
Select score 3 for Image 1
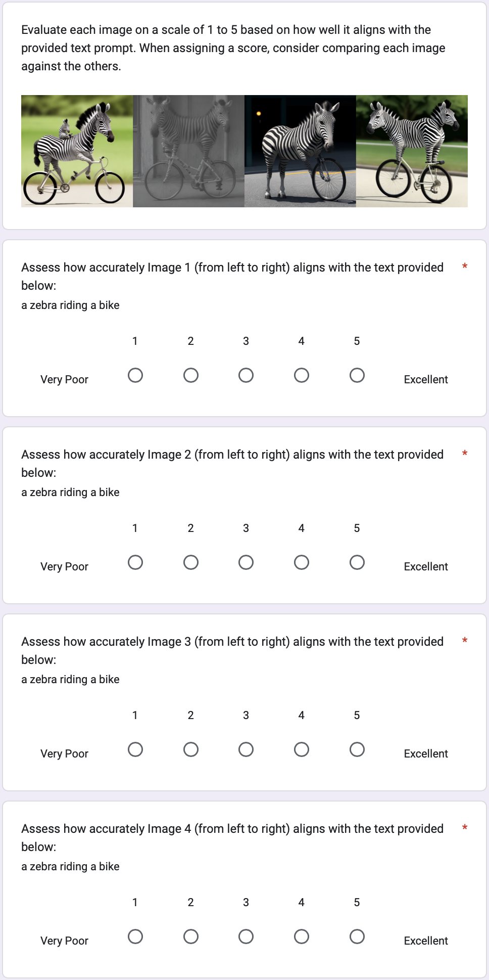coord(246,375)
